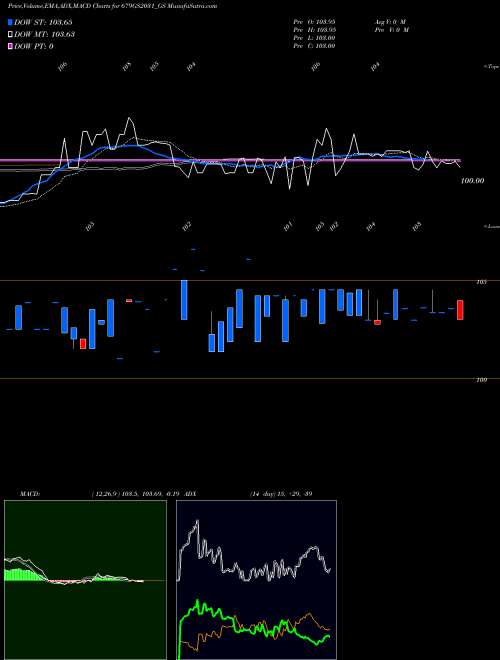Click the lower axis label of candlestick chart
This screenshot has height=660, width=500.
pyautogui.click(x=481, y=380)
